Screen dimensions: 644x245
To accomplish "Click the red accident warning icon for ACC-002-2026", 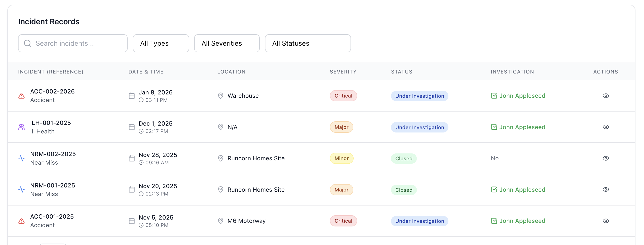I will pyautogui.click(x=21, y=96).
